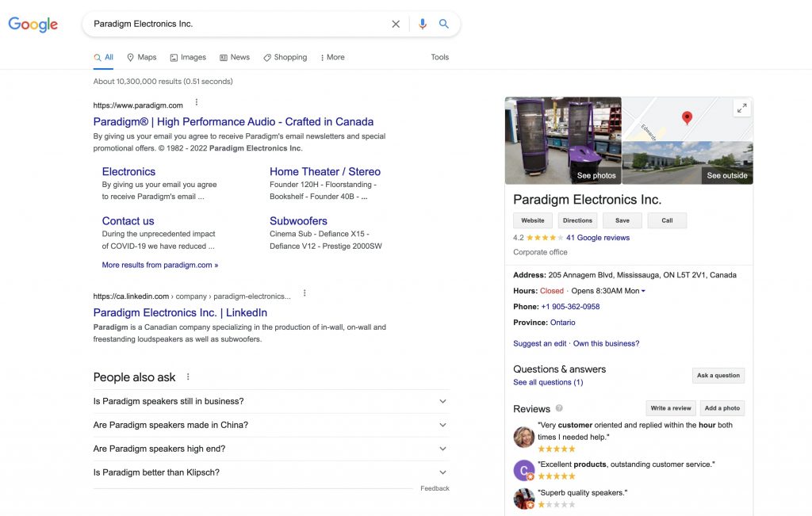Click the red map pin marker
812x516 pixels.
[688, 118]
